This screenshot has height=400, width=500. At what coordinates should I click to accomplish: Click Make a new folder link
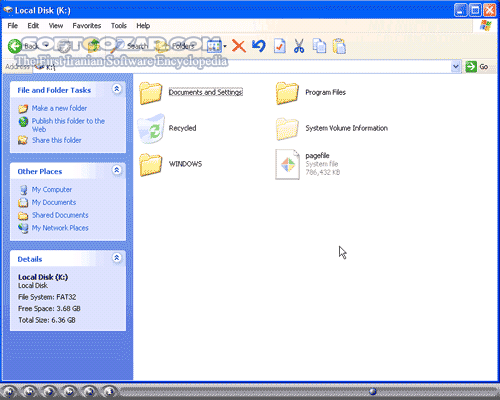pos(59,108)
